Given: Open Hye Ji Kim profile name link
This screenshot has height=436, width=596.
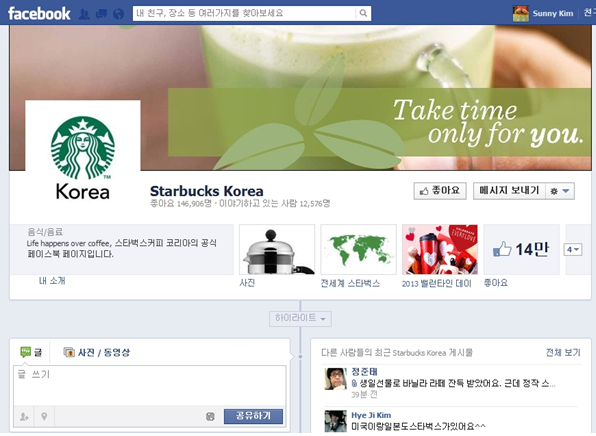Looking at the screenshot, I should [x=371, y=415].
